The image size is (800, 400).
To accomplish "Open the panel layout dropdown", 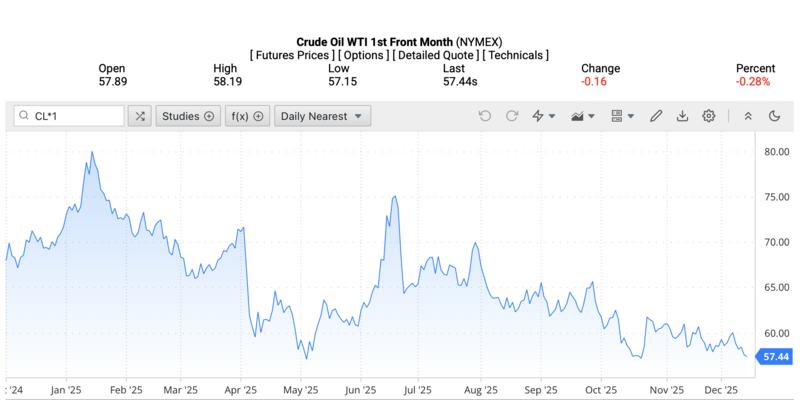I will tap(622, 116).
